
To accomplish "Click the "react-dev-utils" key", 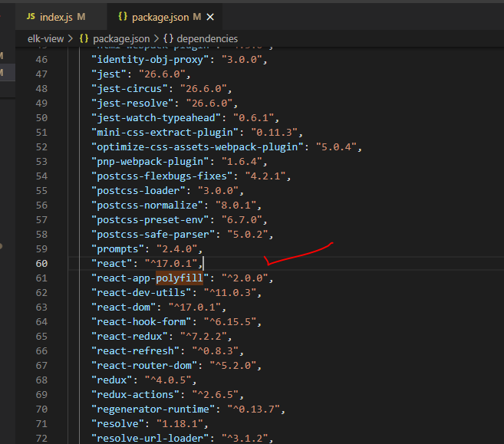I will coord(142,293).
